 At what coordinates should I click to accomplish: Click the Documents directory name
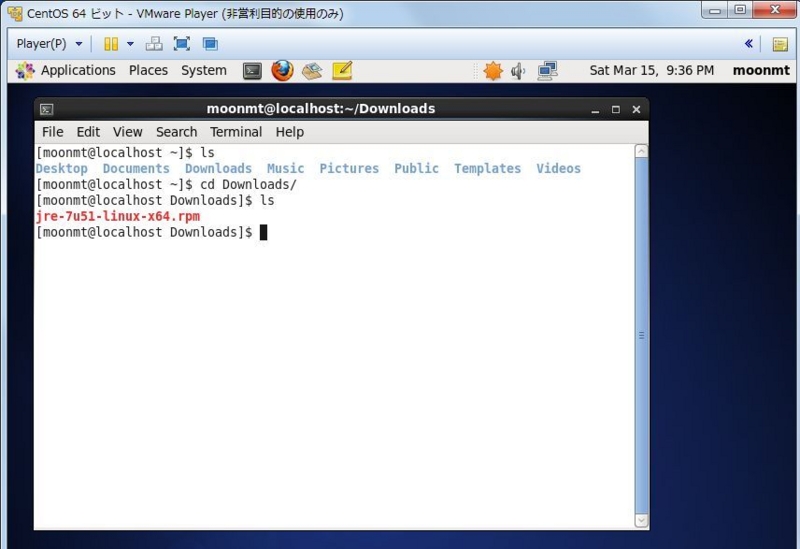[136, 169]
